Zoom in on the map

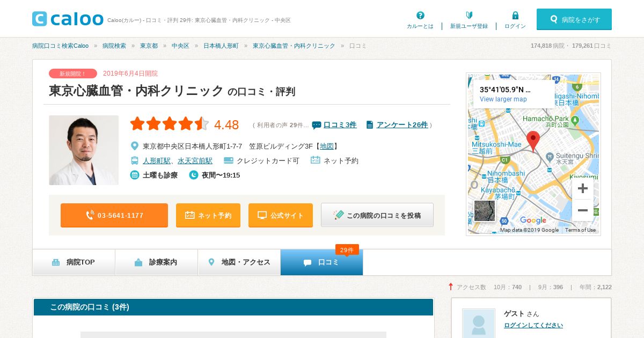pyautogui.click(x=583, y=188)
